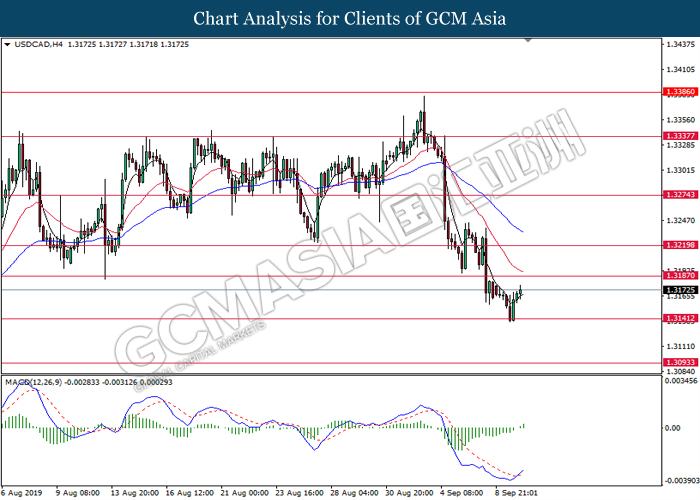Click the 9 Aug 08:00 time label
This screenshot has height=500, width=700.
[x=78, y=493]
